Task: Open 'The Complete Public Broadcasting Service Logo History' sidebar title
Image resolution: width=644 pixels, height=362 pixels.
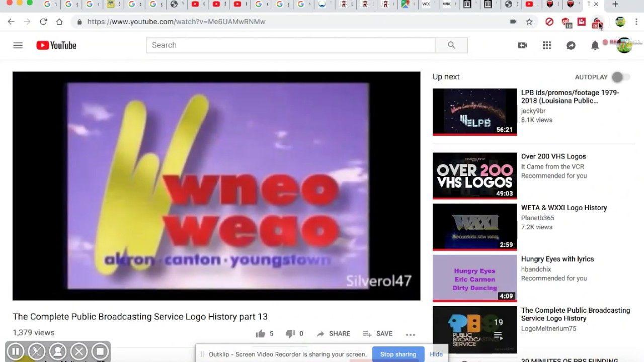Action: pyautogui.click(x=576, y=314)
